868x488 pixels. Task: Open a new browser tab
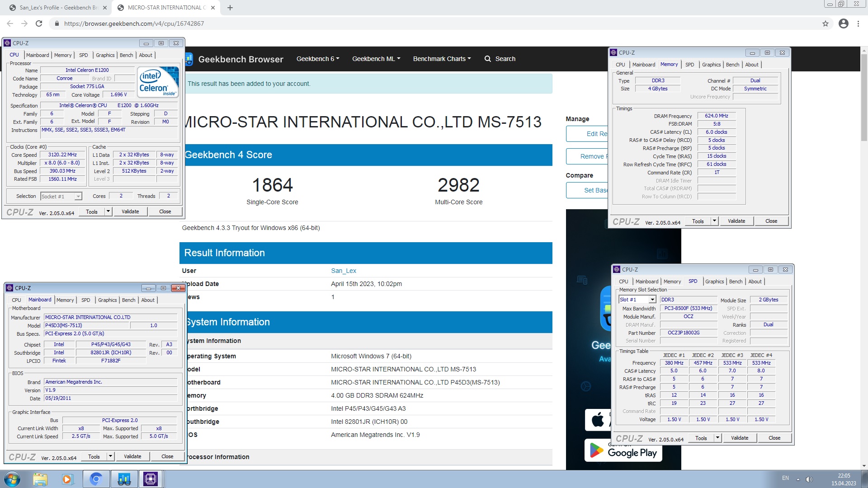coord(230,8)
